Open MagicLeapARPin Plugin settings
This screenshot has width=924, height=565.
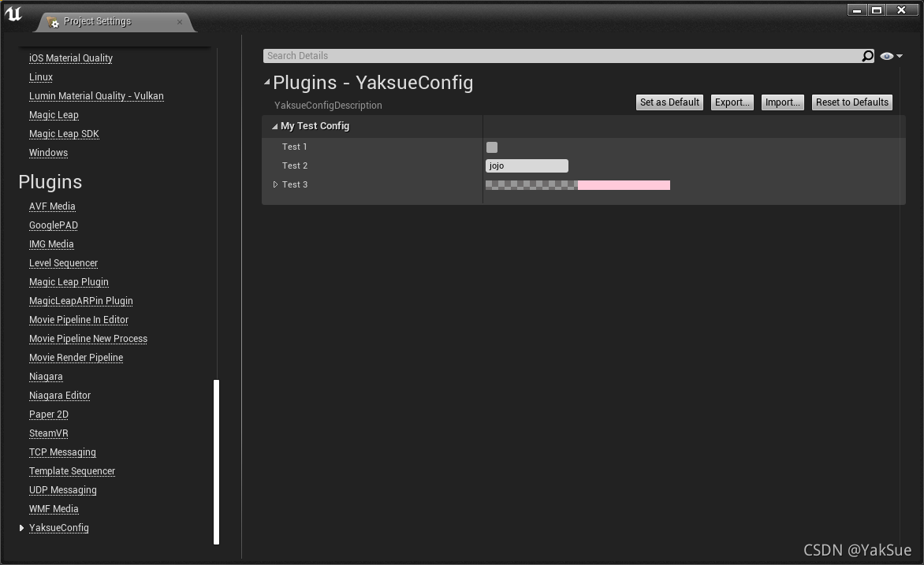[x=81, y=300]
